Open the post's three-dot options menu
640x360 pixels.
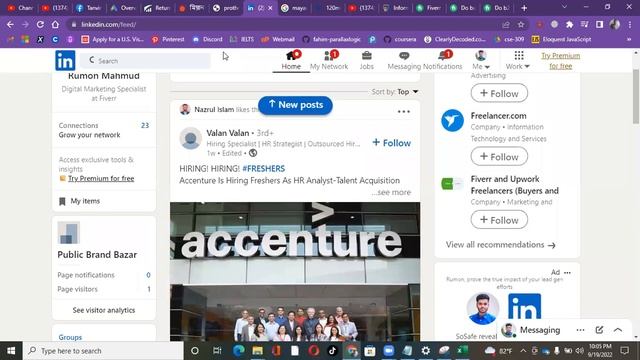pyautogui.click(x=404, y=111)
